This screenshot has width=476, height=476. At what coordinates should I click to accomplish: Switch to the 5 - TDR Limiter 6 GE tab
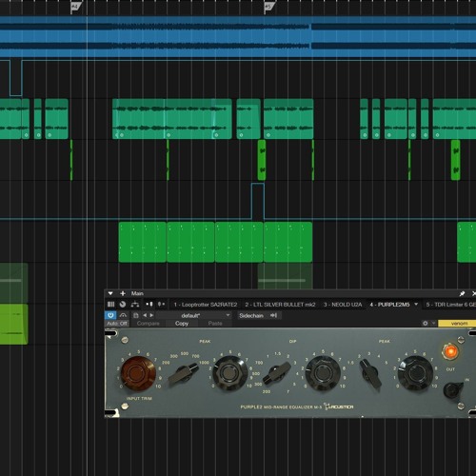coord(450,305)
